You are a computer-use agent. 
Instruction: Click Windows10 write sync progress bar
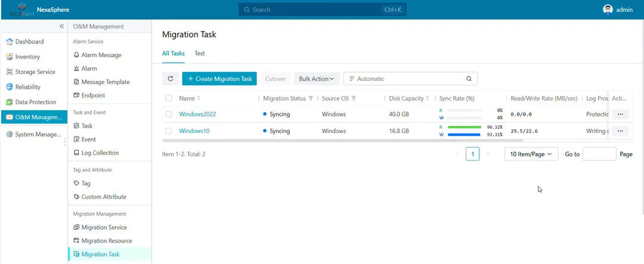coord(464,135)
